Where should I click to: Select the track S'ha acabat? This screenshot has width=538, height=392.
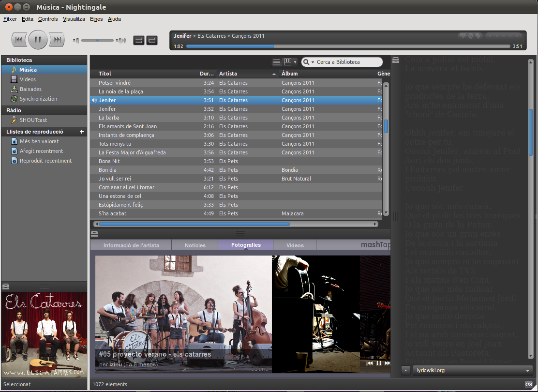[236, 213]
